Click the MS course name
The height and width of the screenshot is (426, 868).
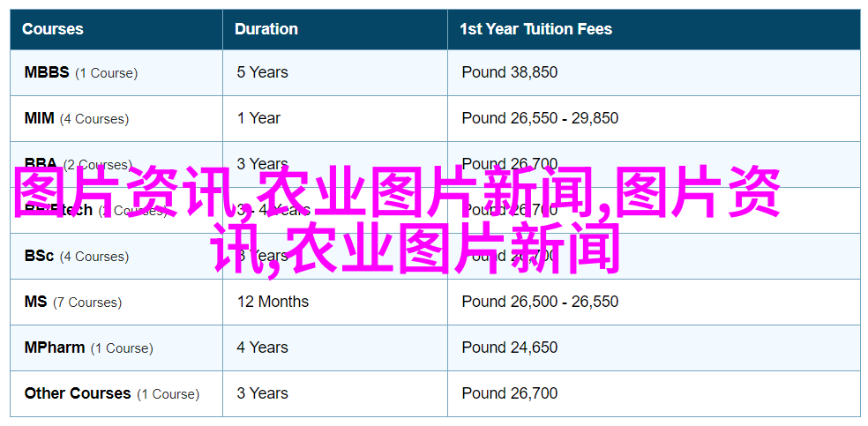[35, 302]
